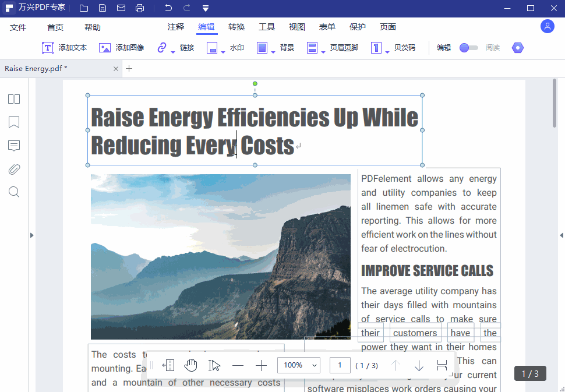Click the print icon in title bar
Screen dimensions: 565x392
point(140,8)
